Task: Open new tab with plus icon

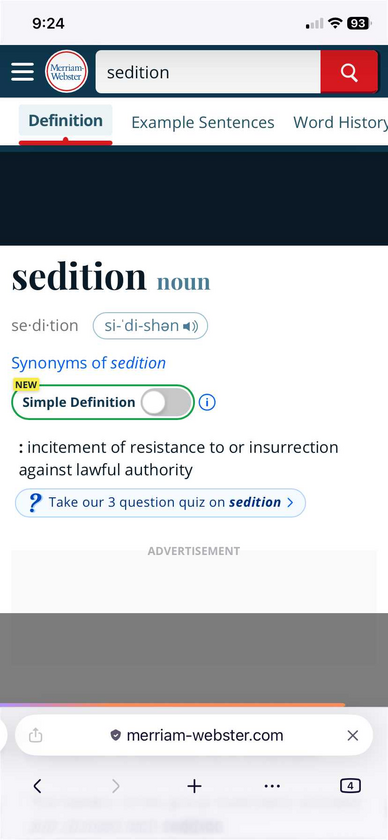Action: click(194, 786)
